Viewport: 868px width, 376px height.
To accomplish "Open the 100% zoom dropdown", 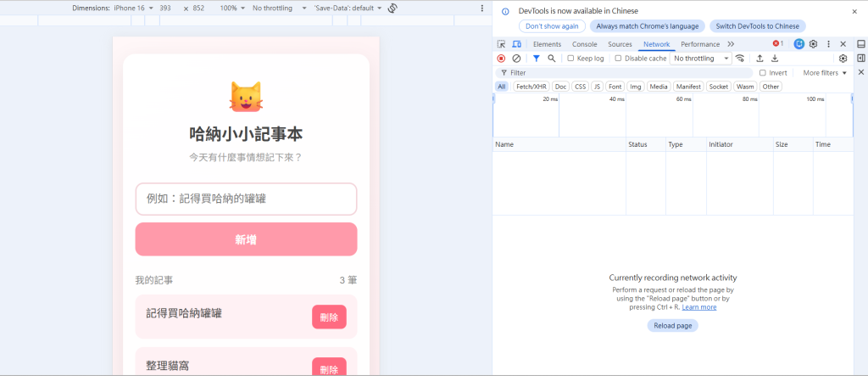I will (232, 8).
